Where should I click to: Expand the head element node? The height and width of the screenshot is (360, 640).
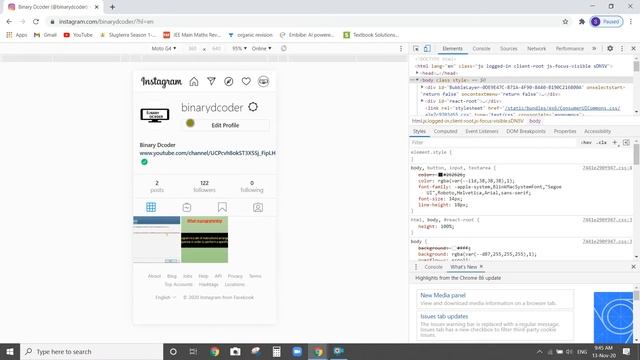pos(418,73)
